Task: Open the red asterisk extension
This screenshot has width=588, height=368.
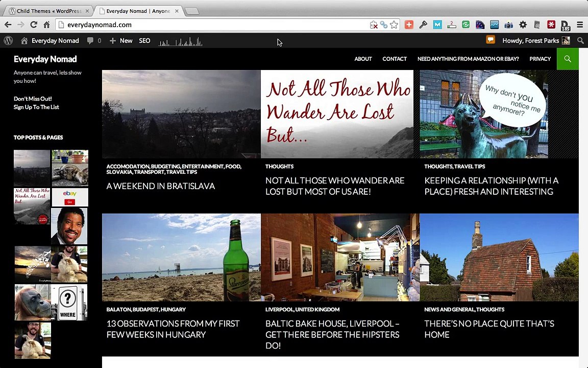Action: [x=551, y=25]
